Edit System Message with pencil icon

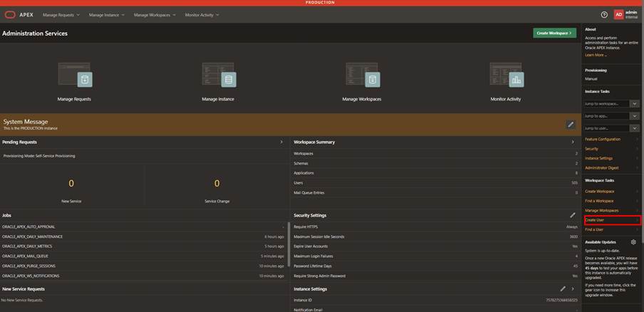click(x=571, y=125)
